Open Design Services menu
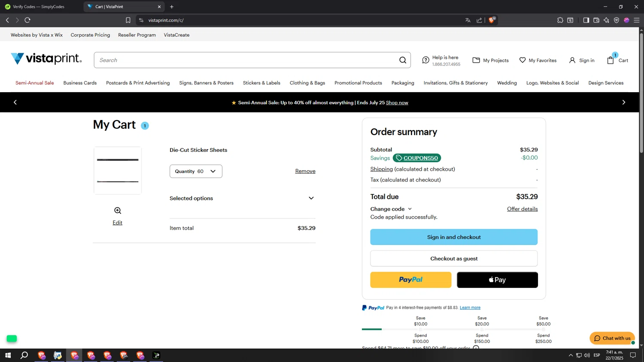Screen dimensions: 644x362 (x=606, y=83)
